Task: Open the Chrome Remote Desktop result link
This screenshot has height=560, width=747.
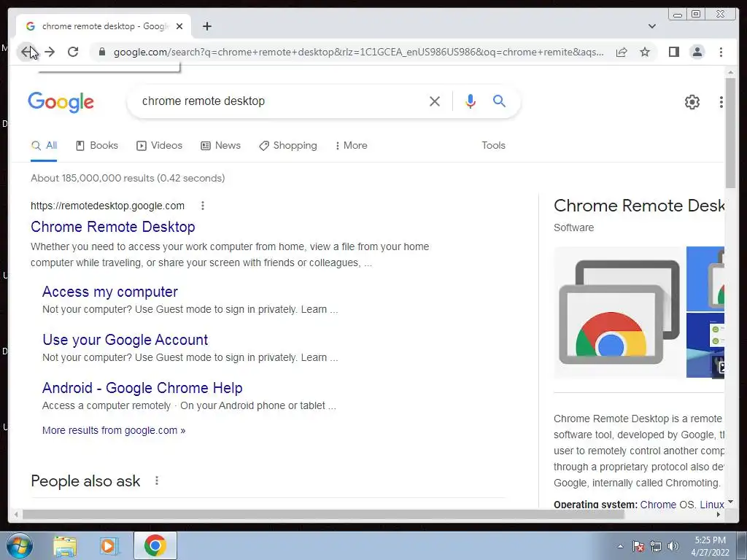Action: pyautogui.click(x=113, y=227)
